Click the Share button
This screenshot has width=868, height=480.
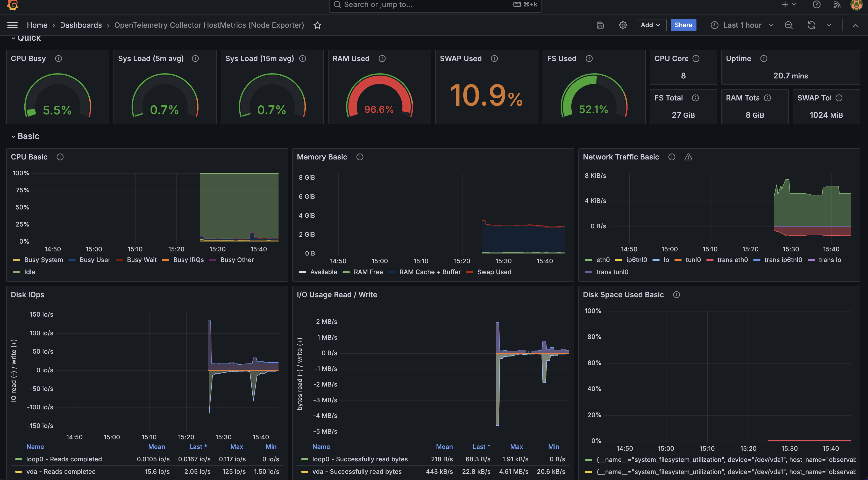pyautogui.click(x=683, y=25)
